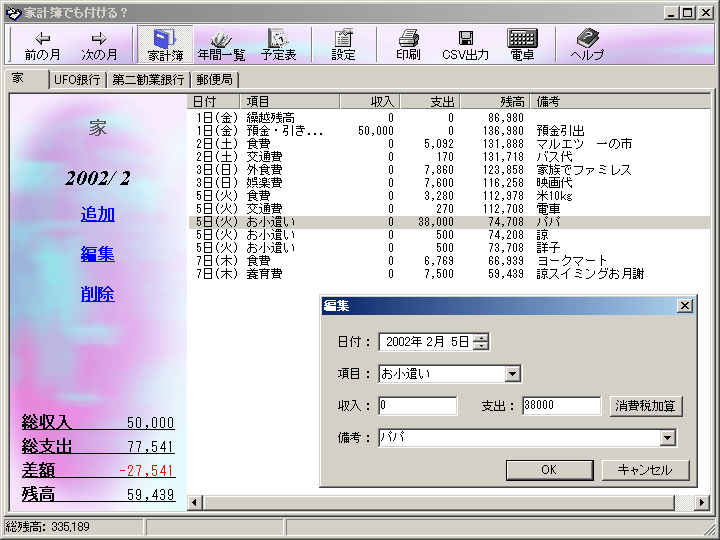720x540 pixels.
Task: Click left arrow of horizontal scrollbar
Action: (195, 502)
